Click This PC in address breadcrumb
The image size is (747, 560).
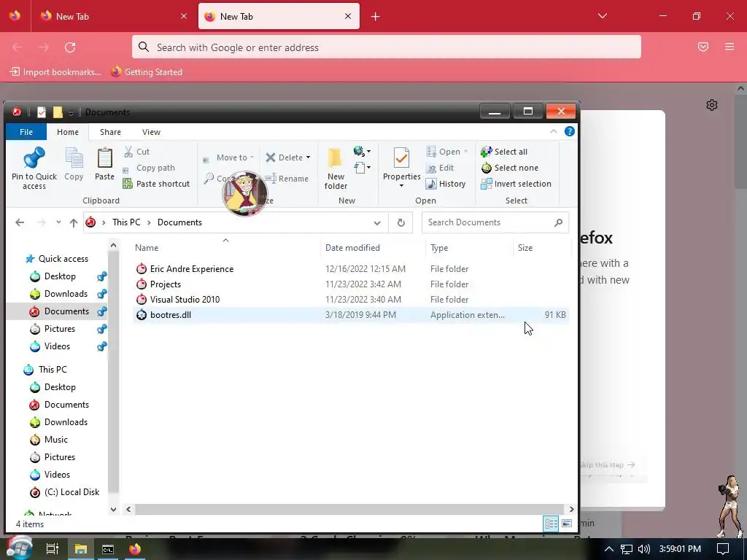126,222
